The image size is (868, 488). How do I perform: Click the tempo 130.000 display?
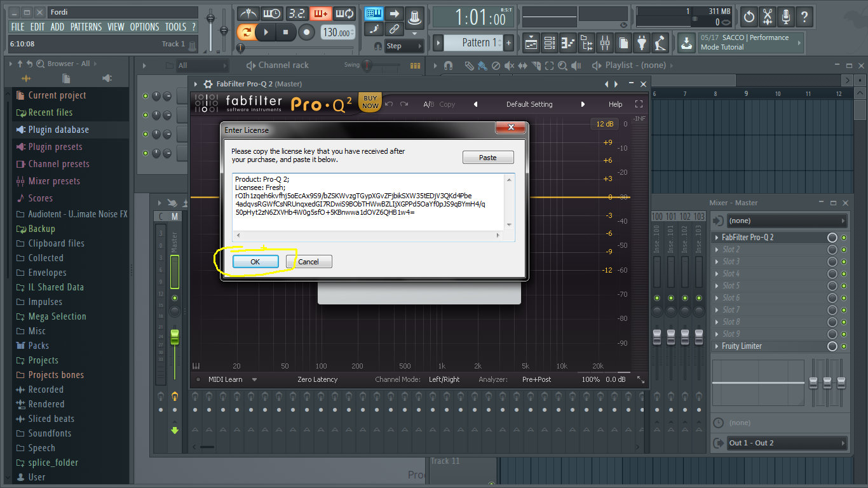pyautogui.click(x=337, y=32)
